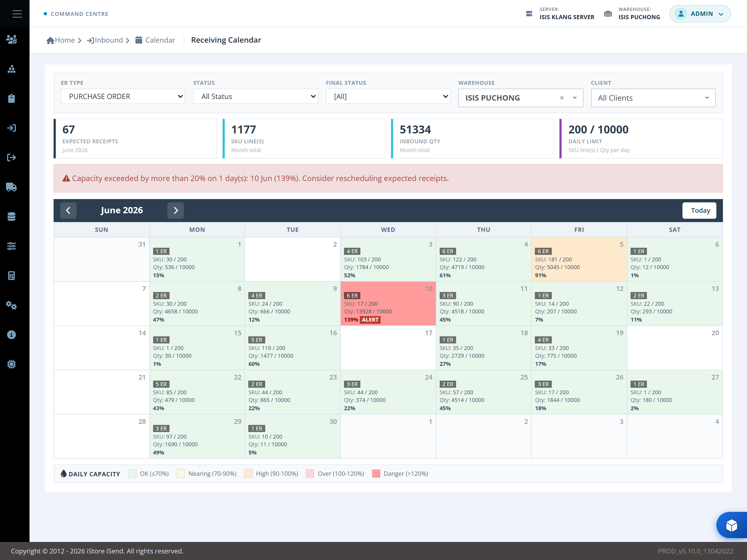Open the sliders settings sidebar icon
The height and width of the screenshot is (560, 747).
(x=11, y=246)
